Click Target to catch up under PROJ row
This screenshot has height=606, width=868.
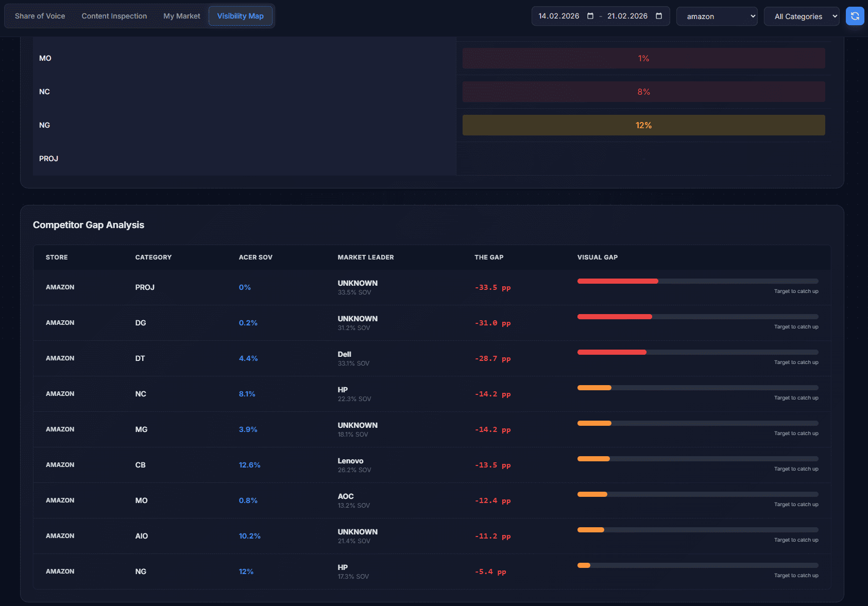796,291
